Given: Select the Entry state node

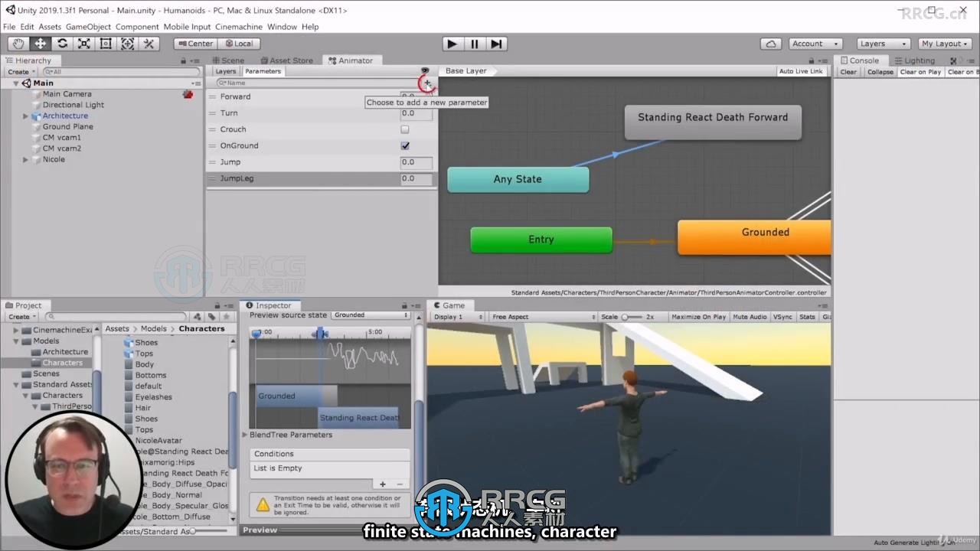Looking at the screenshot, I should pyautogui.click(x=541, y=240).
